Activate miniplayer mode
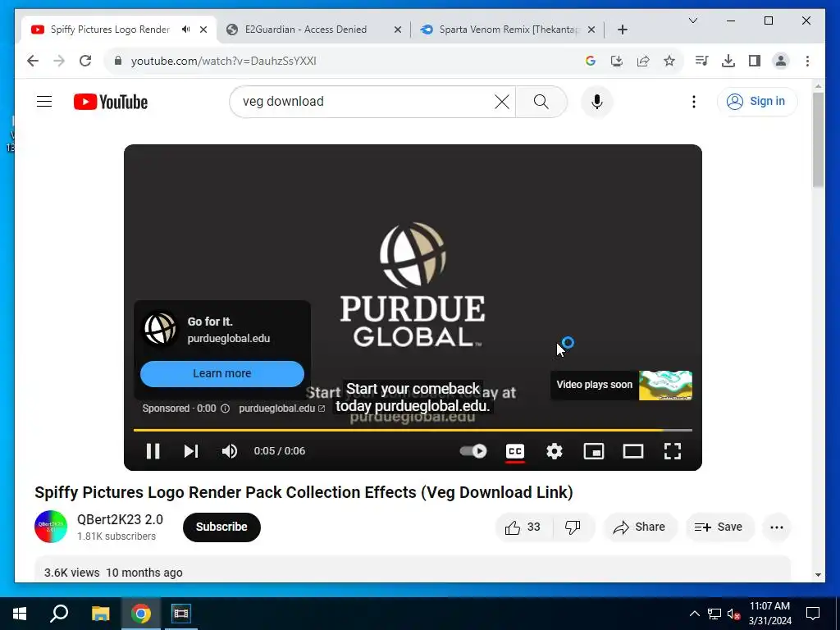840x630 pixels. click(594, 451)
